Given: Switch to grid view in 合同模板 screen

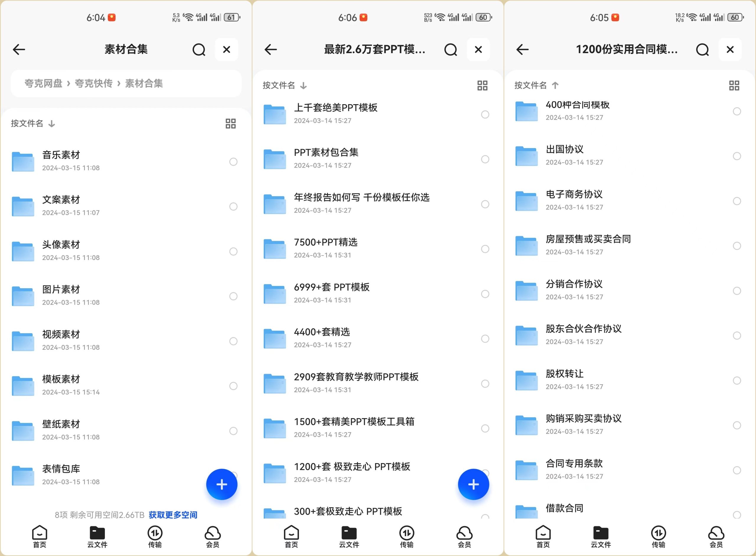Looking at the screenshot, I should click(x=734, y=86).
